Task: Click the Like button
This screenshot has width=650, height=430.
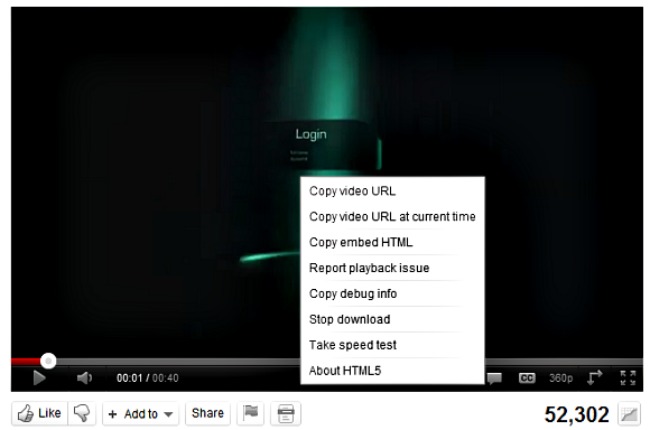Action: click(37, 413)
